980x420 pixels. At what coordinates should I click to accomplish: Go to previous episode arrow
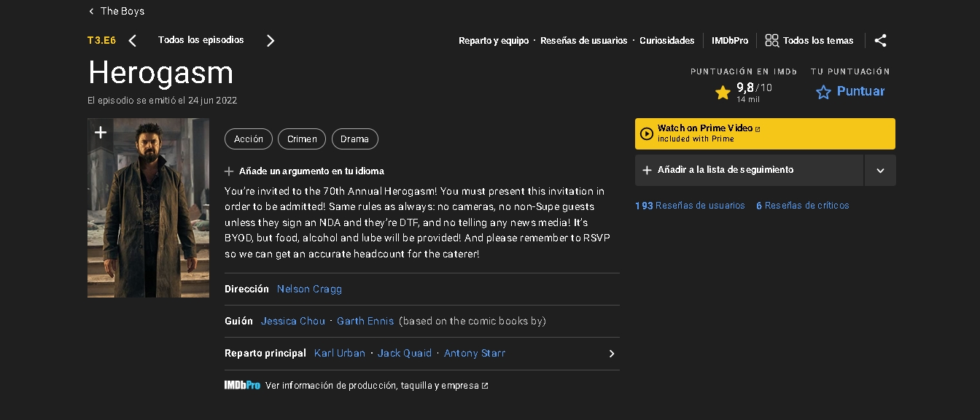pyautogui.click(x=132, y=41)
